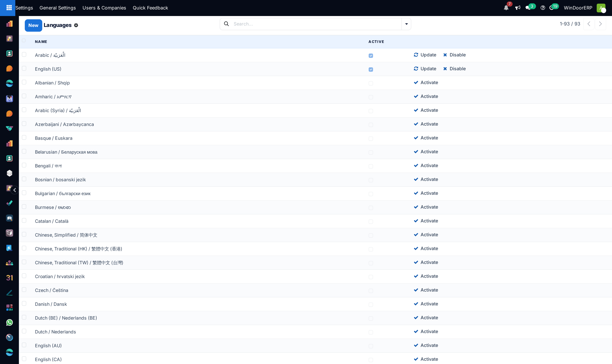
Task: Toggle the select-all rows checkbox
Action: (24, 40)
